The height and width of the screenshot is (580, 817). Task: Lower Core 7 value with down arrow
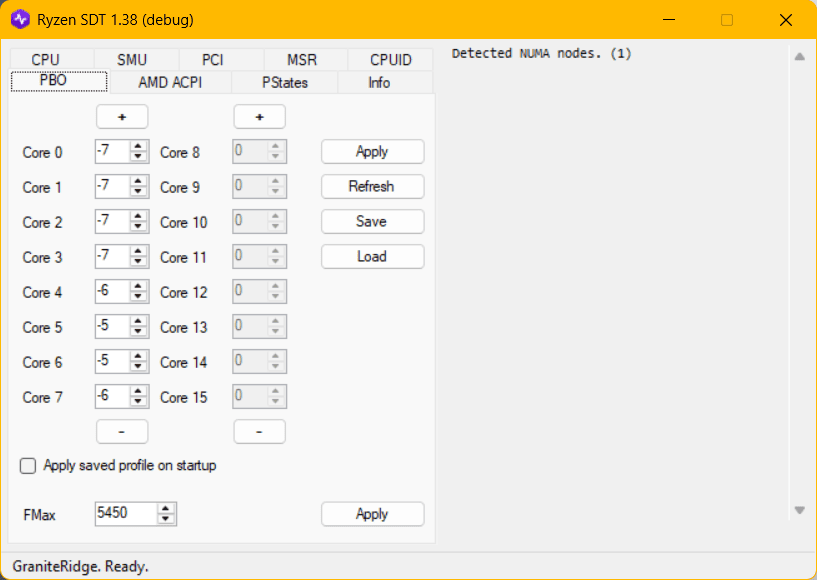pos(138,401)
